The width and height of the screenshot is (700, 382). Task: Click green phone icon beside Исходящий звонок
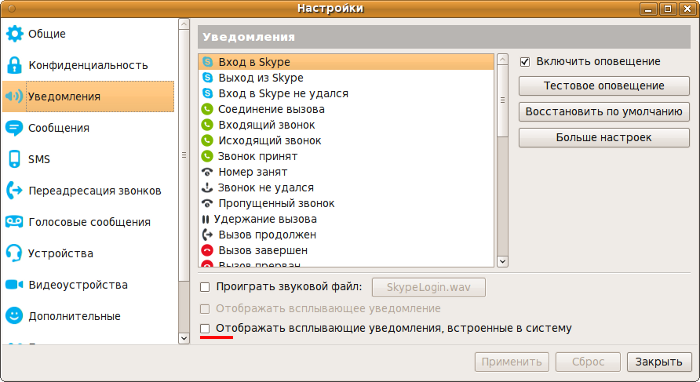207,141
